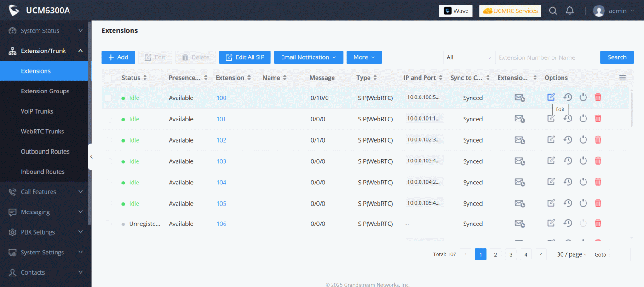This screenshot has width=644, height=287.
Task: Select the checkbox for extension 106 row
Action: point(109,224)
